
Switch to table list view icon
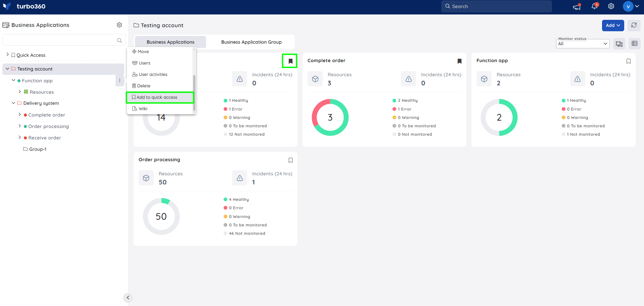635,44
